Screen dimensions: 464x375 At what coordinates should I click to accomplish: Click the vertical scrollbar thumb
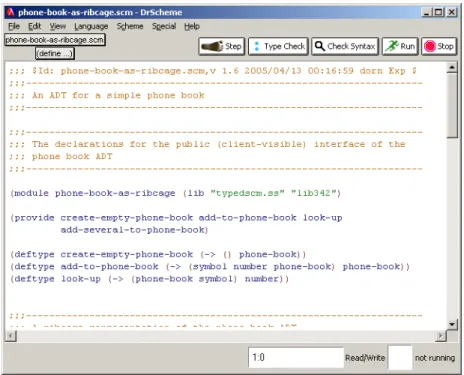452,105
